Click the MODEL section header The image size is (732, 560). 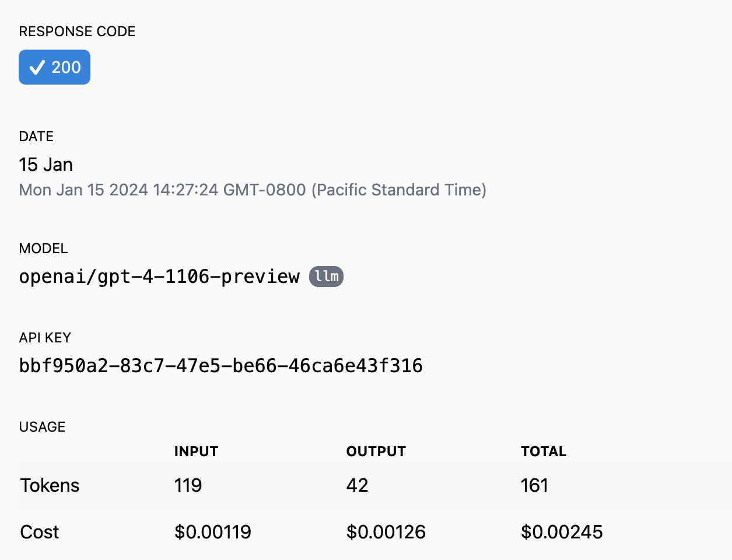(x=43, y=249)
